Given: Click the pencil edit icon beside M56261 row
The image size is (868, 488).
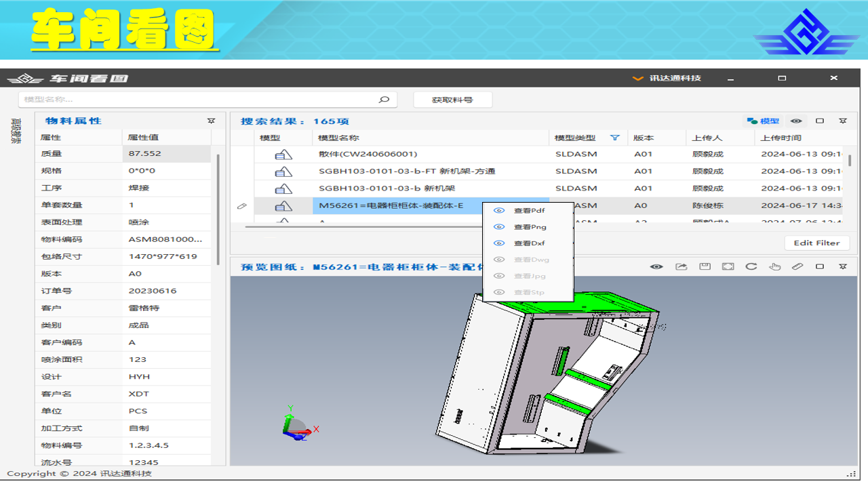Looking at the screenshot, I should point(242,206).
